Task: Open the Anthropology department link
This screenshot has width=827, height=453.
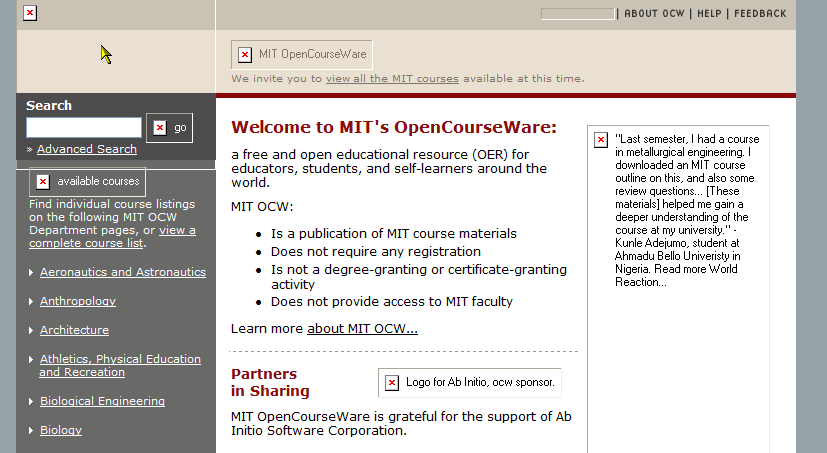Action: [x=78, y=301]
